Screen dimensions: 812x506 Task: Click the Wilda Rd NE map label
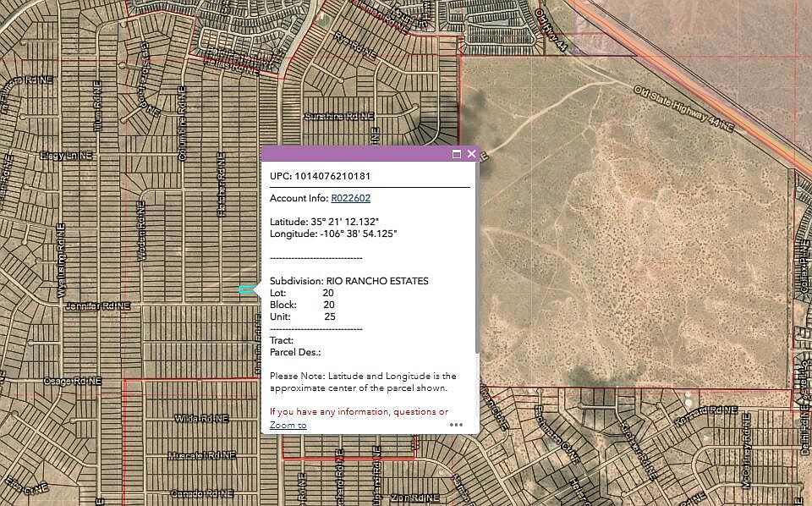tap(201, 418)
